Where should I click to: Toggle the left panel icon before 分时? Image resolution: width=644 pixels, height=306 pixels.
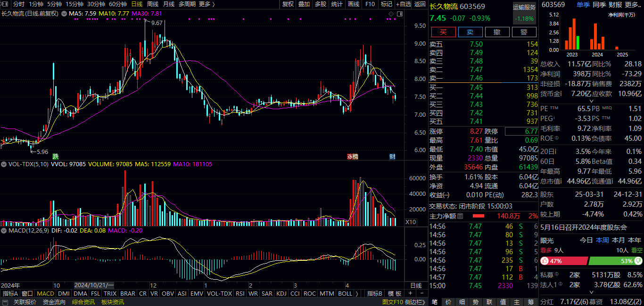[x=5, y=4]
